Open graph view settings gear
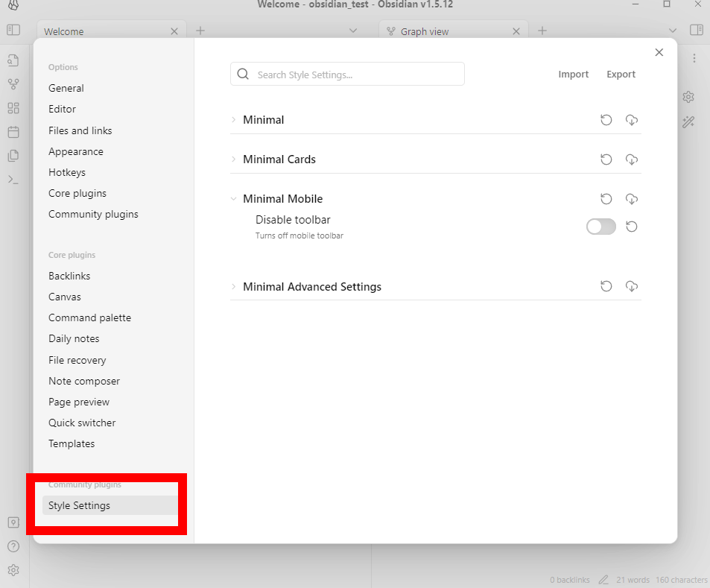 coord(688,97)
